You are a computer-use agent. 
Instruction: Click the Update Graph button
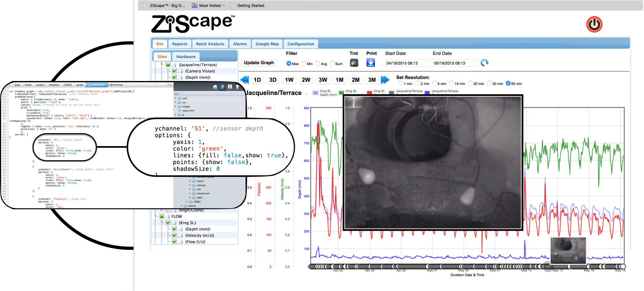259,63
